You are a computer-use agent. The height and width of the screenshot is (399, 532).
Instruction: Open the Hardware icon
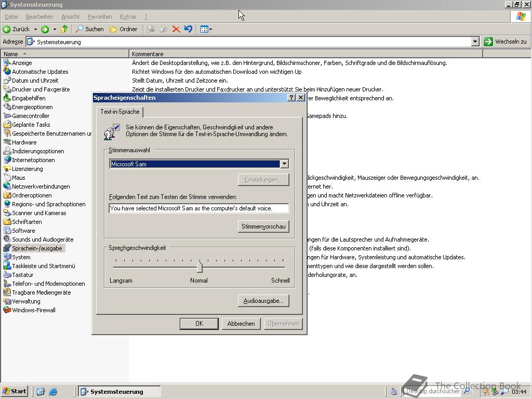(x=7, y=142)
